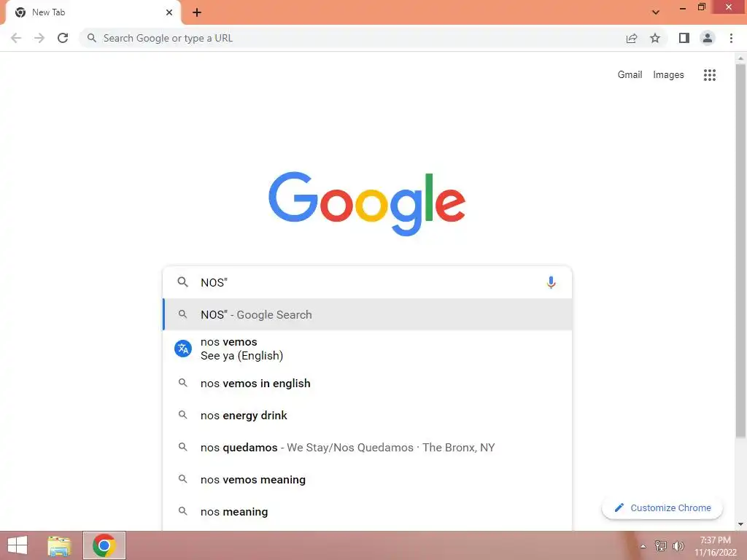This screenshot has width=747, height=560.
Task: Click the Customize Chrome button
Action: [x=662, y=507]
